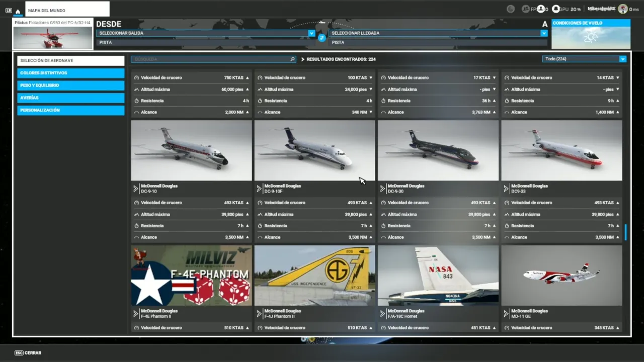The image size is (644, 362).
Task: Click the arrival Pista field
Action: point(438,43)
